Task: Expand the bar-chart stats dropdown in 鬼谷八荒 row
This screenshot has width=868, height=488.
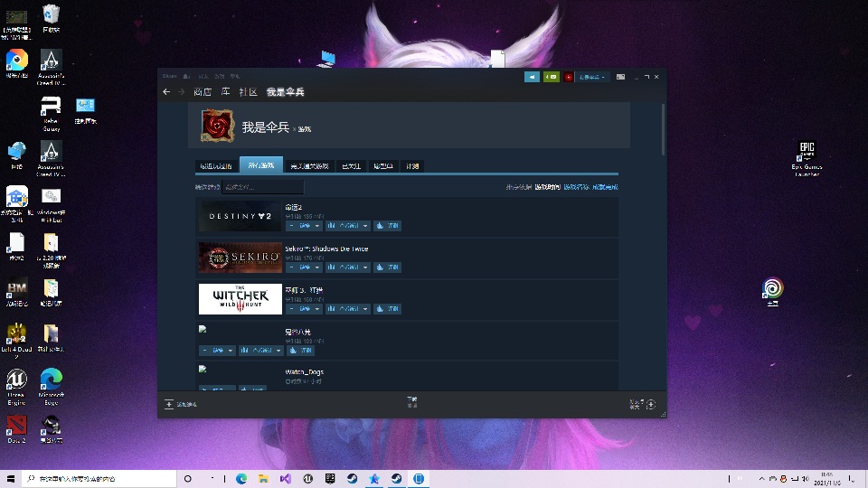Action: pos(261,351)
